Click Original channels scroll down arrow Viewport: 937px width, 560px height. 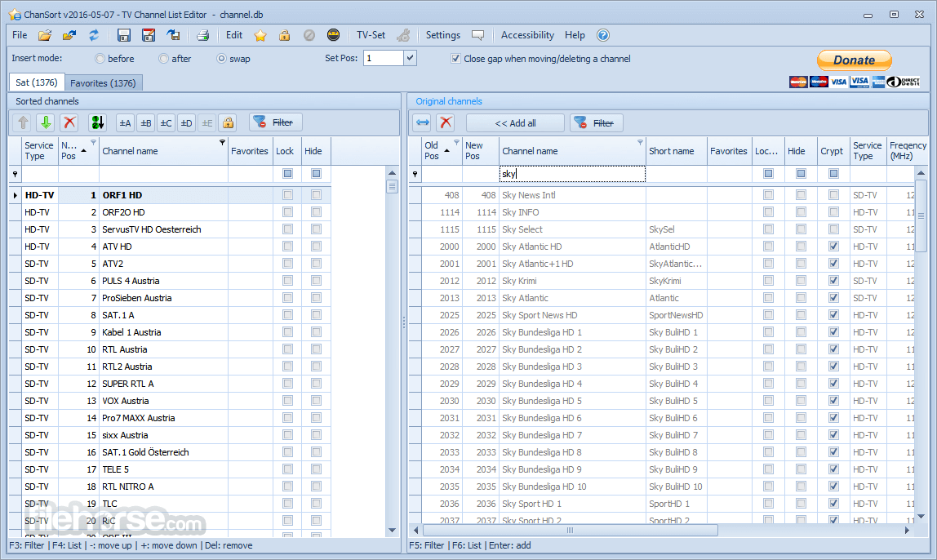click(921, 517)
